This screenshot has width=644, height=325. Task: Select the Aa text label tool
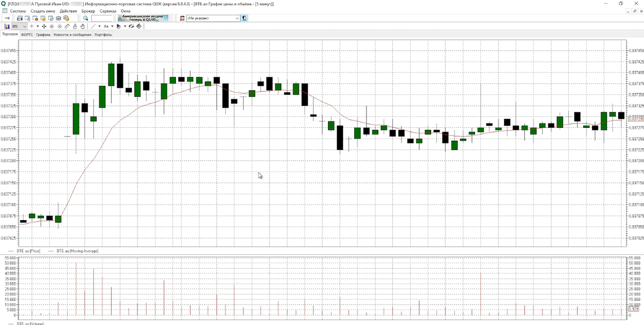tap(106, 26)
